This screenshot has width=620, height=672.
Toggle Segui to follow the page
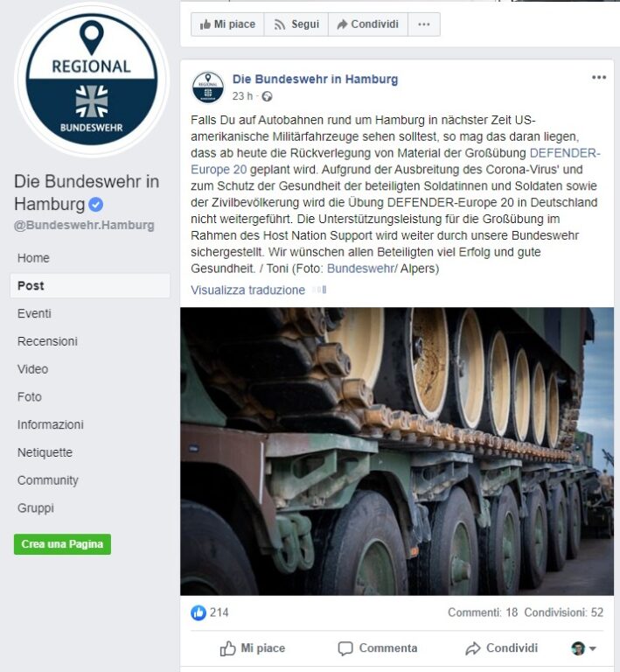296,24
